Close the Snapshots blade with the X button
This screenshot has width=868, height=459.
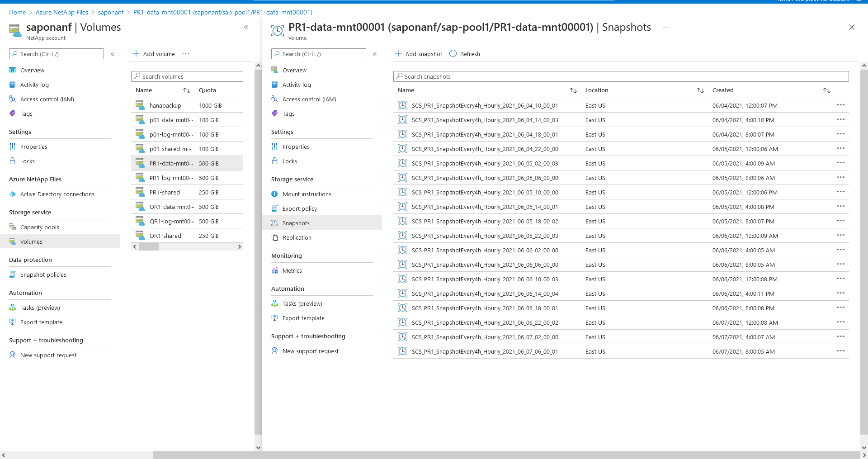(852, 27)
